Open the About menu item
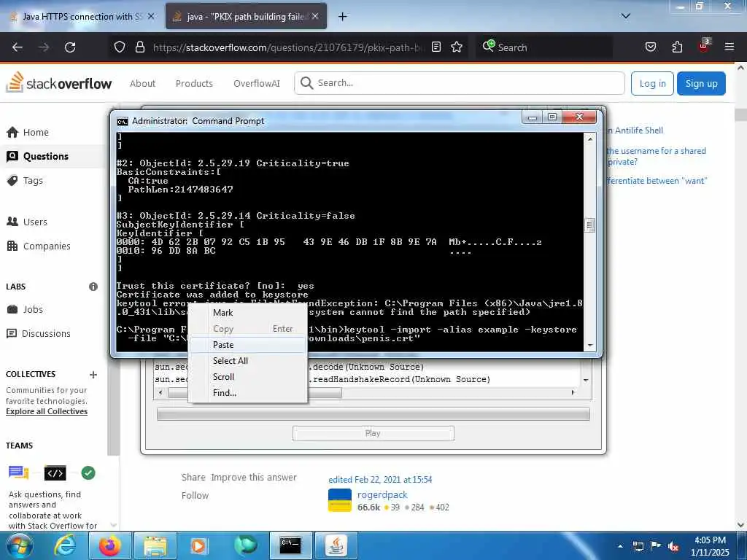747x560 pixels. pyautogui.click(x=142, y=83)
